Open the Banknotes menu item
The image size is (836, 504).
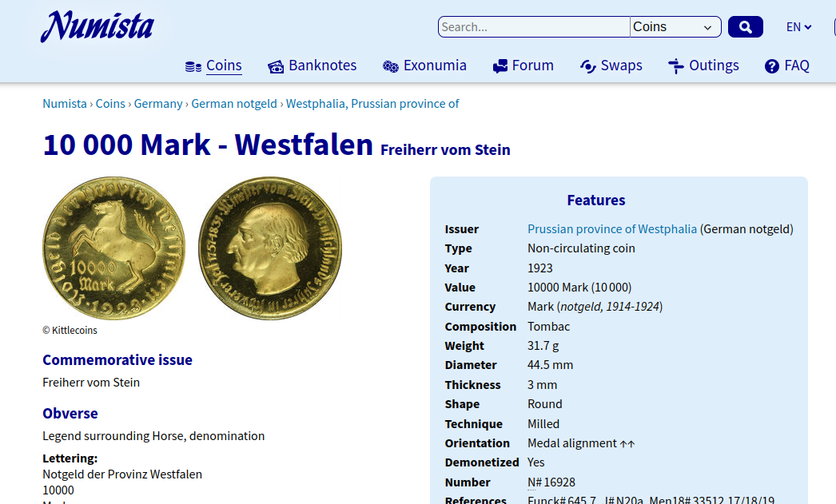tap(322, 65)
